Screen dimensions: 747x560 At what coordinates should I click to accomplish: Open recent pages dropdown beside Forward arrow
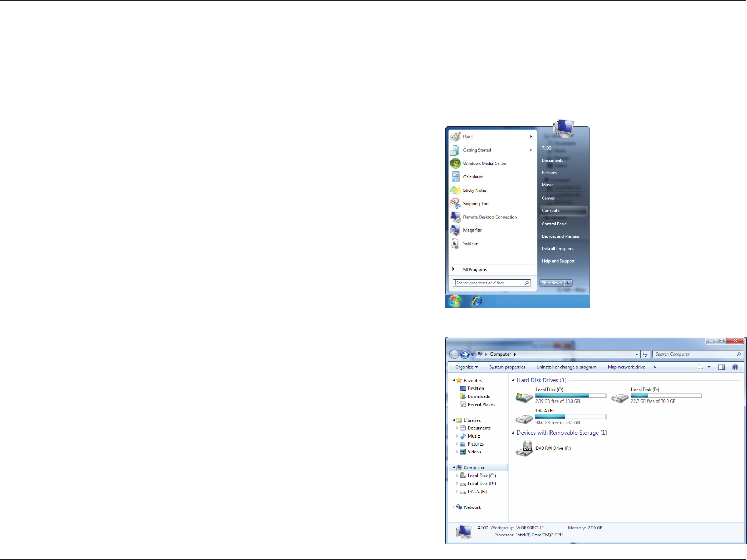472,354
